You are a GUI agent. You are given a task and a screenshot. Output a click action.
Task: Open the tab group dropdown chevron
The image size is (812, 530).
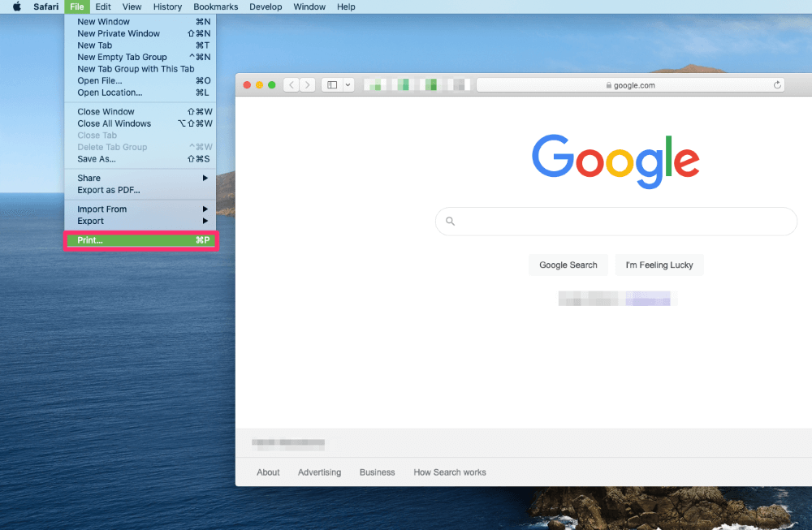(348, 85)
